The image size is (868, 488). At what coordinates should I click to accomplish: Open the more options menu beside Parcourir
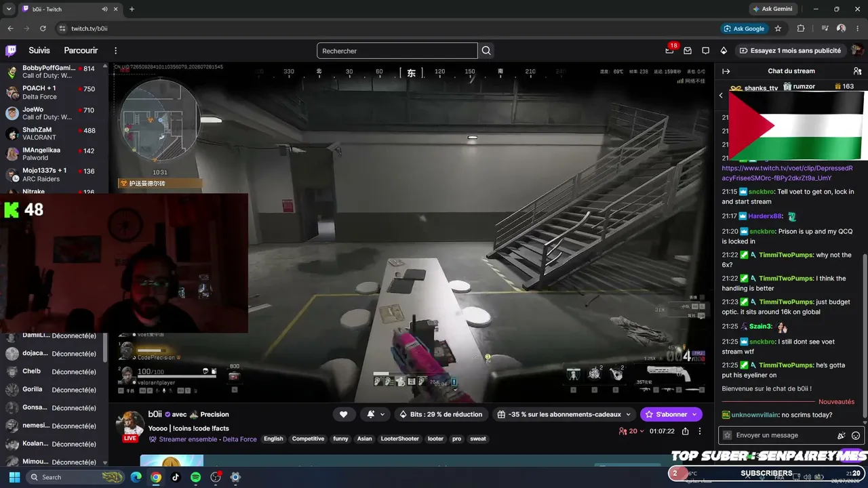click(x=115, y=51)
